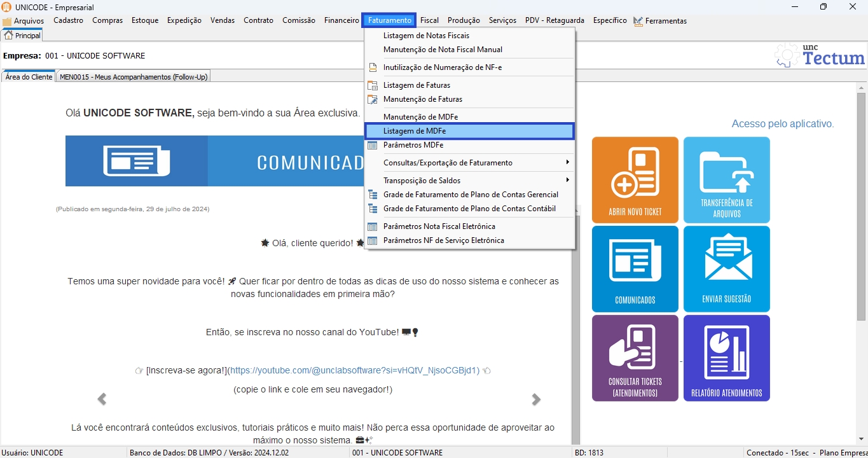This screenshot has width=868, height=458.
Task: Open the Financeiro menu
Action: coord(341,20)
